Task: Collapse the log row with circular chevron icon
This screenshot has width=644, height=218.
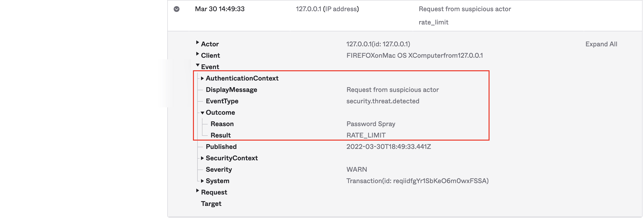Action: 177,9
